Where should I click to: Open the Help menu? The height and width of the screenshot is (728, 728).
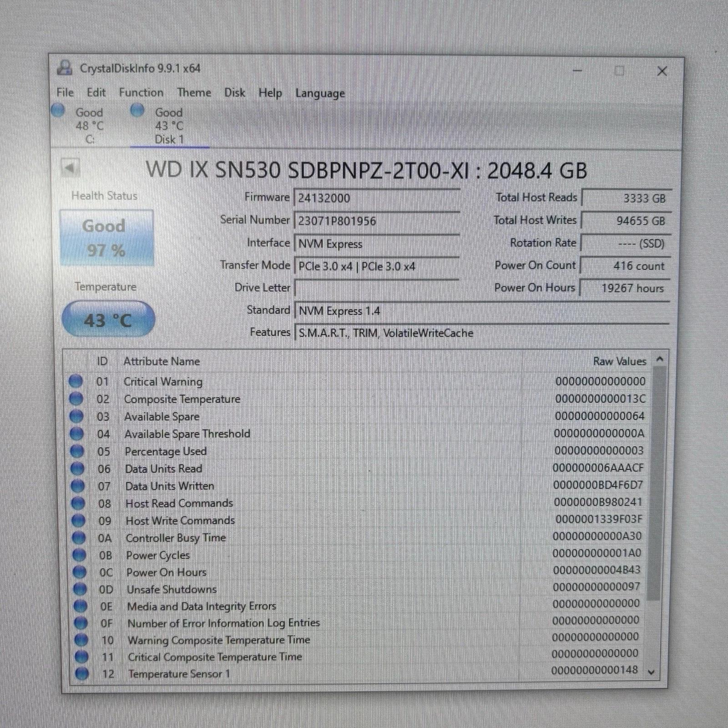click(x=270, y=93)
